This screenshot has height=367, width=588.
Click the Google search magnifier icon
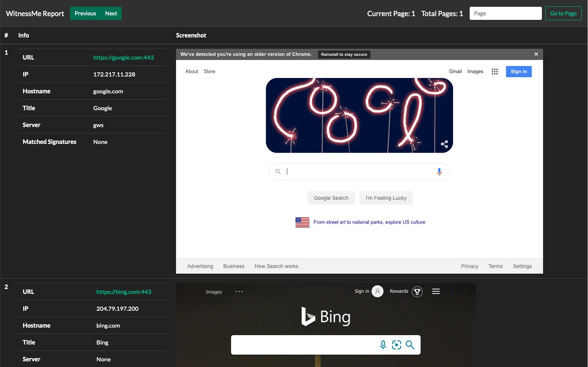(x=278, y=172)
